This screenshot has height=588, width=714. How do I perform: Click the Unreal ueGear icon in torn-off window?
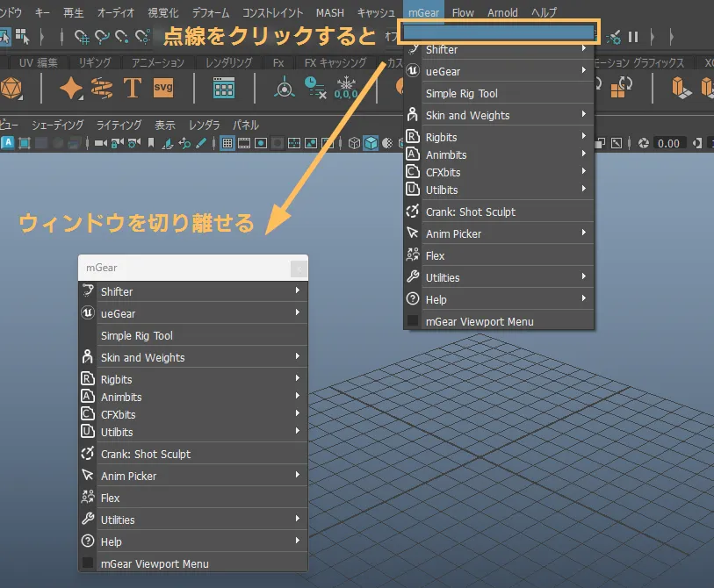(x=87, y=313)
